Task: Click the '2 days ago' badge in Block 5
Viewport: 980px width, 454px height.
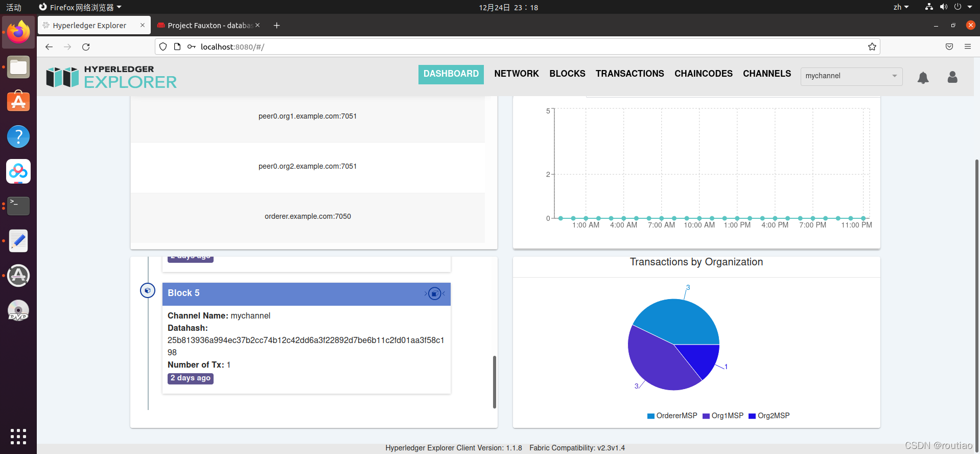Action: [x=191, y=378]
